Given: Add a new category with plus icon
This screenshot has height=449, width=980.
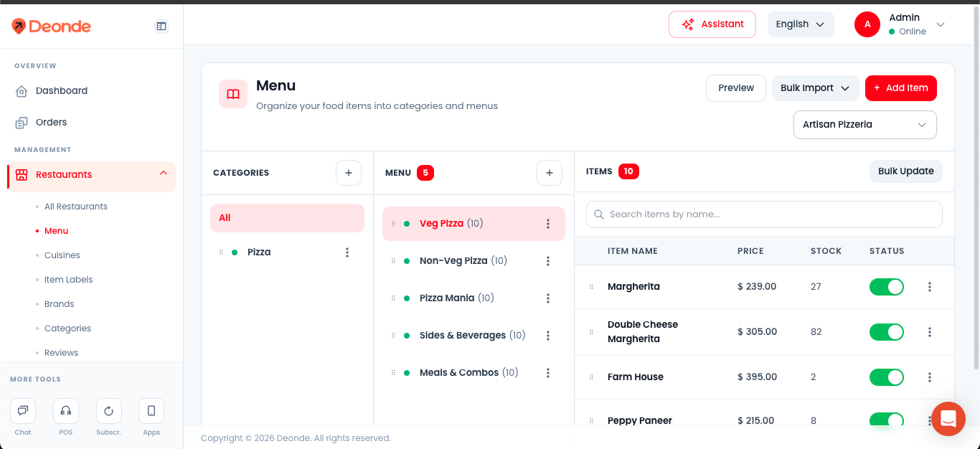Looking at the screenshot, I should pyautogui.click(x=349, y=173).
